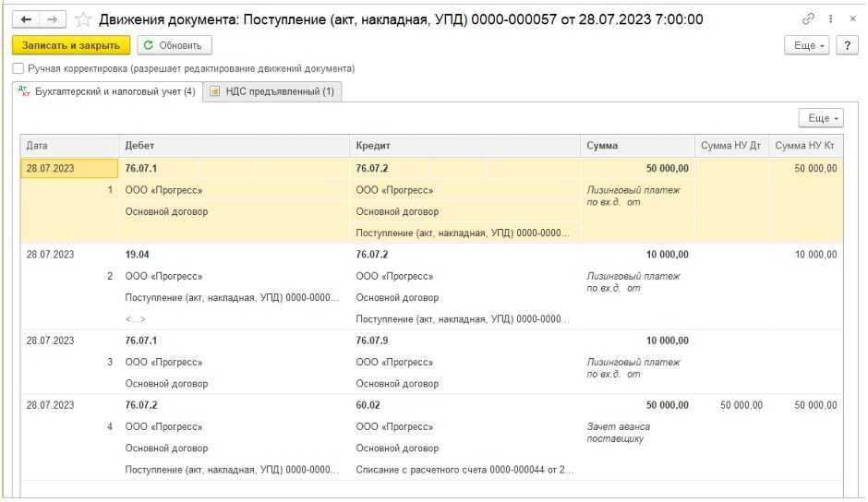Enable the Ручная корректировка checkbox

click(18, 68)
